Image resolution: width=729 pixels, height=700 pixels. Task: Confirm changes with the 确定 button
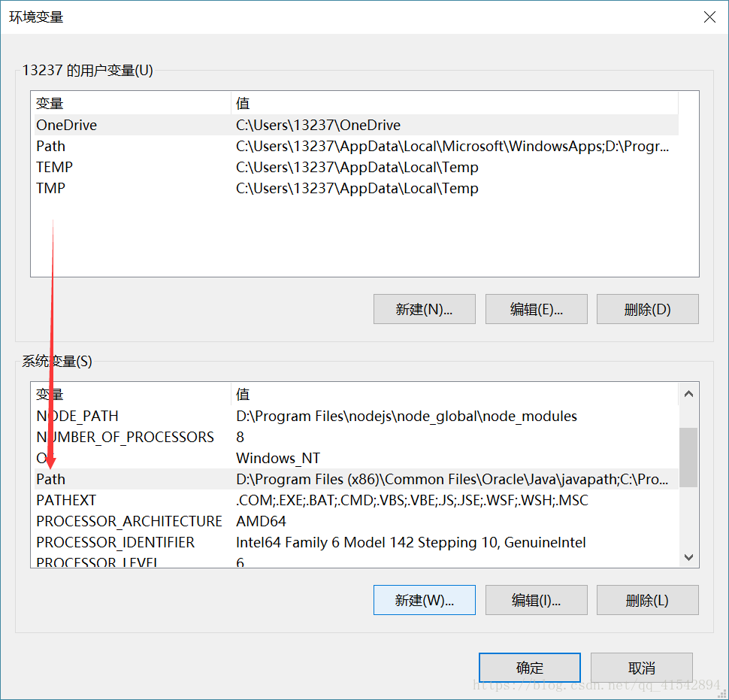coord(529,668)
